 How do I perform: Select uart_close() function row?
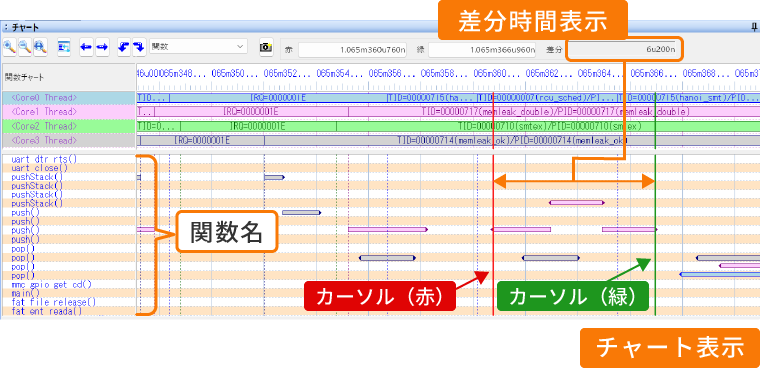(x=39, y=168)
